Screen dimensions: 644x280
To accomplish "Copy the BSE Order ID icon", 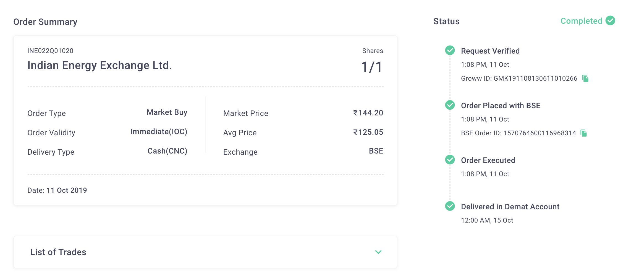I will [583, 133].
